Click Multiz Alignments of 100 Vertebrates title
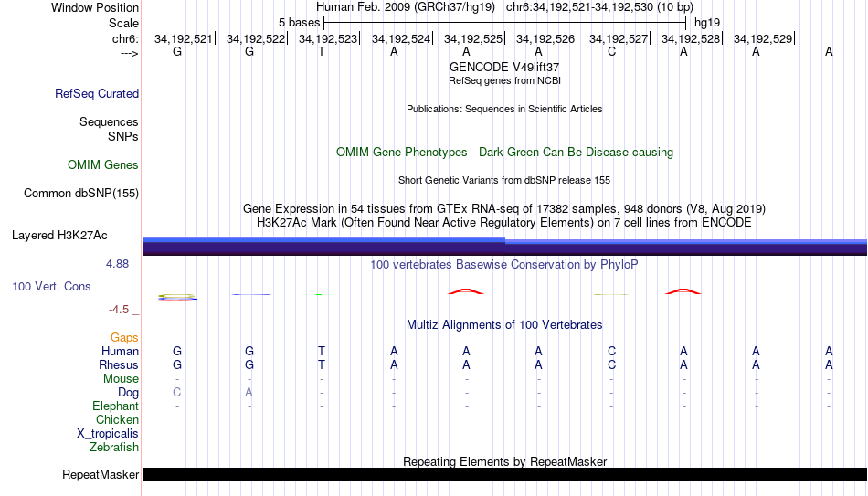 tap(504, 325)
